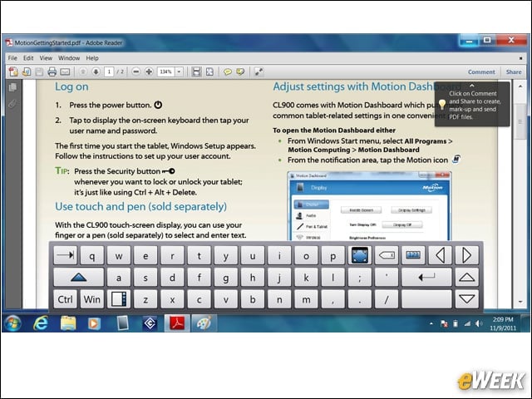This screenshot has width=532, height=399.
Task: Toggle read mode with the expand arrows icon
Action: click(259, 71)
